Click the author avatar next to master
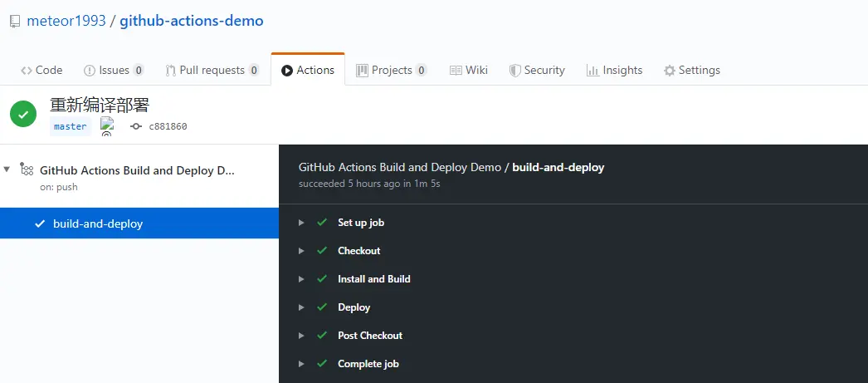The width and height of the screenshot is (868, 383). [107, 125]
